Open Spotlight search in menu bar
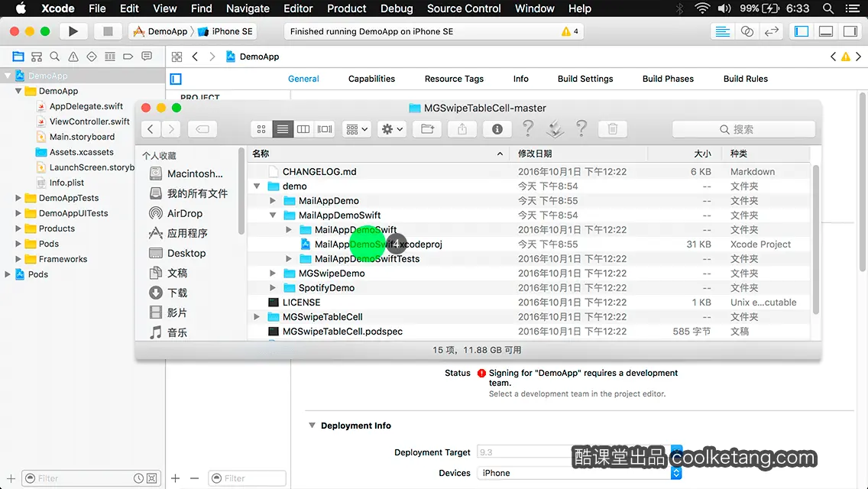 pos(828,8)
